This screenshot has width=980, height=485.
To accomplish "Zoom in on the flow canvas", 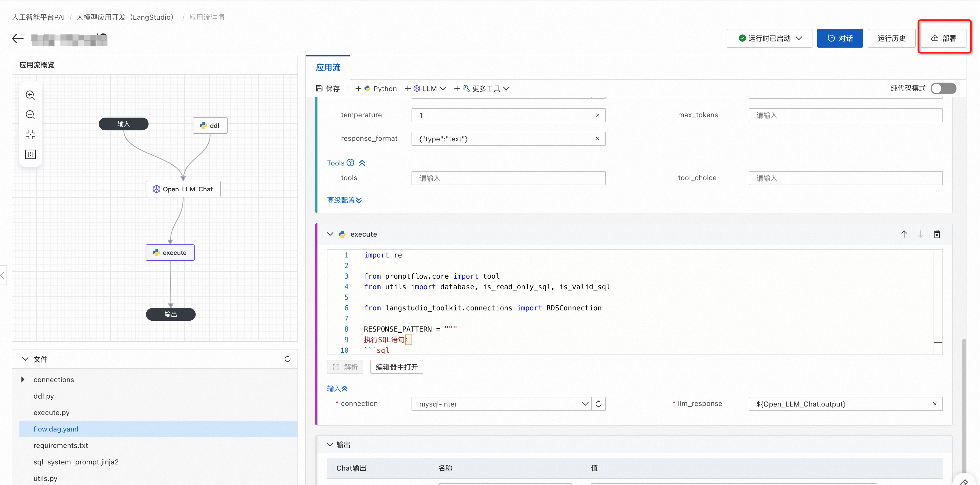I will (31, 95).
